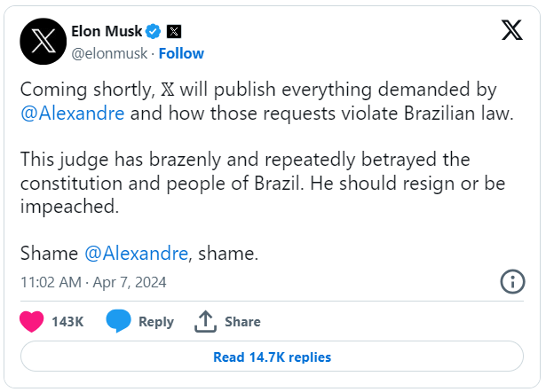Click the blue verified checkmark badge

click(154, 32)
